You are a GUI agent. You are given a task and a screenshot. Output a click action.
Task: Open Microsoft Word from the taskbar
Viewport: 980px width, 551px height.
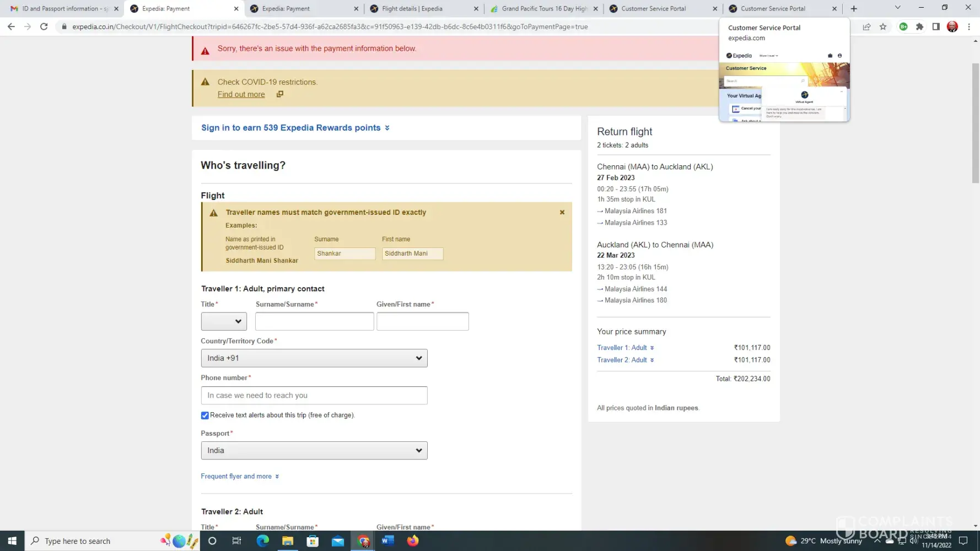387,541
